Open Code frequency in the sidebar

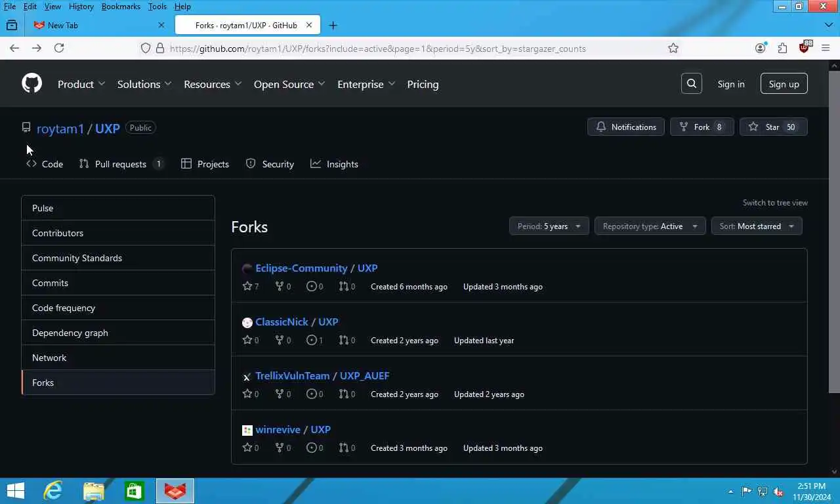[x=118, y=308]
